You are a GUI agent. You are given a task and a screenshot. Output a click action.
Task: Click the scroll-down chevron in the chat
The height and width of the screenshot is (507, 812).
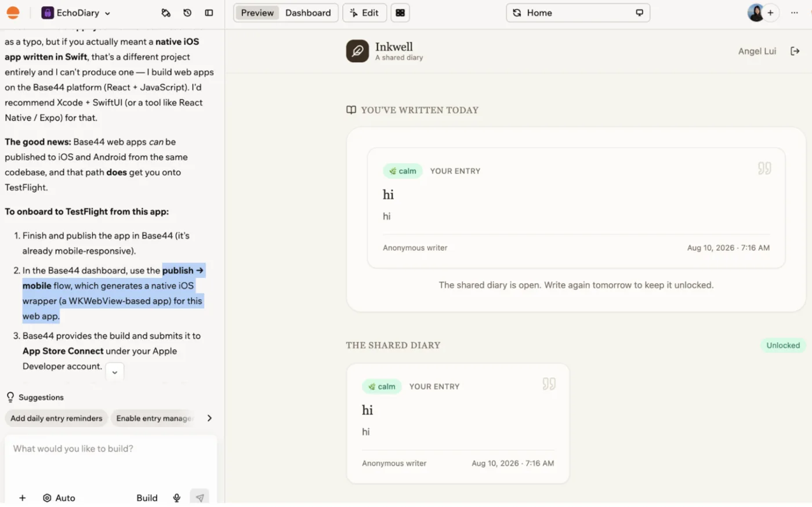[115, 372]
